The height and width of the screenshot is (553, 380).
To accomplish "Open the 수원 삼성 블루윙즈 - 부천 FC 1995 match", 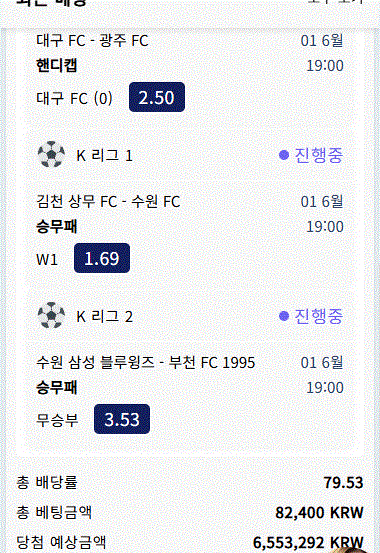I will (x=145, y=363).
